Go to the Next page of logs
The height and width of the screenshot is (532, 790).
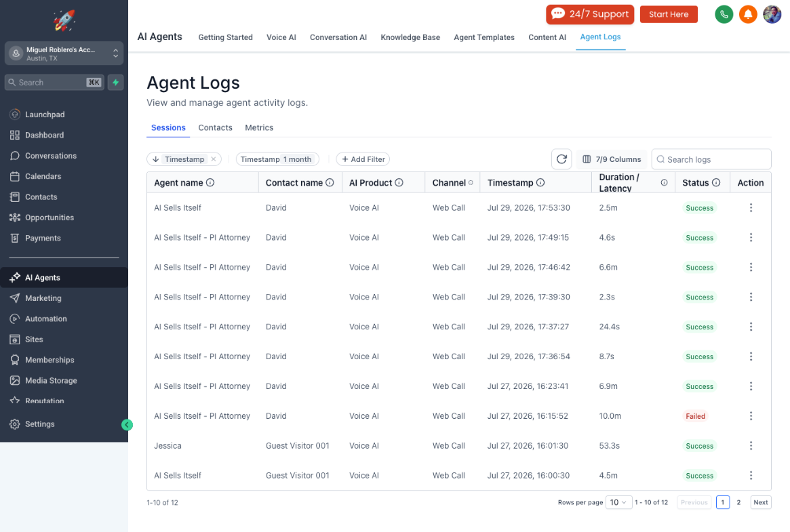click(x=760, y=502)
